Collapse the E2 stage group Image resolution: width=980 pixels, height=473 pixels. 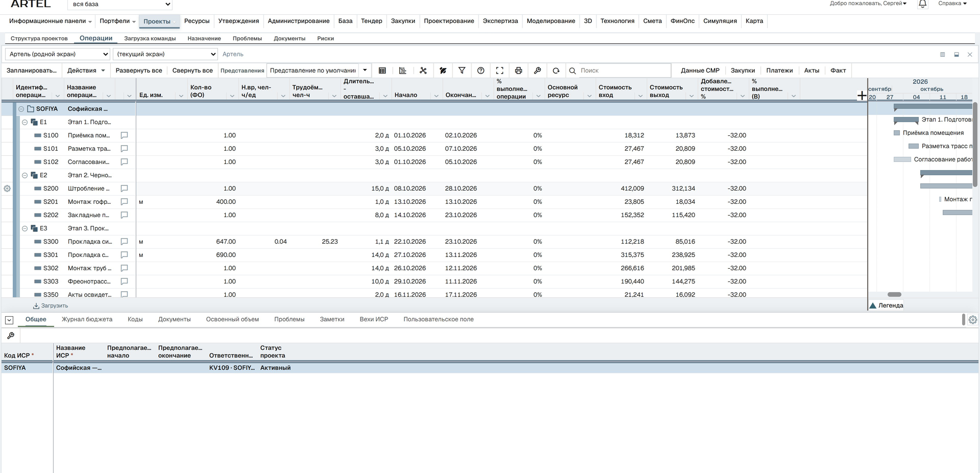coord(25,175)
